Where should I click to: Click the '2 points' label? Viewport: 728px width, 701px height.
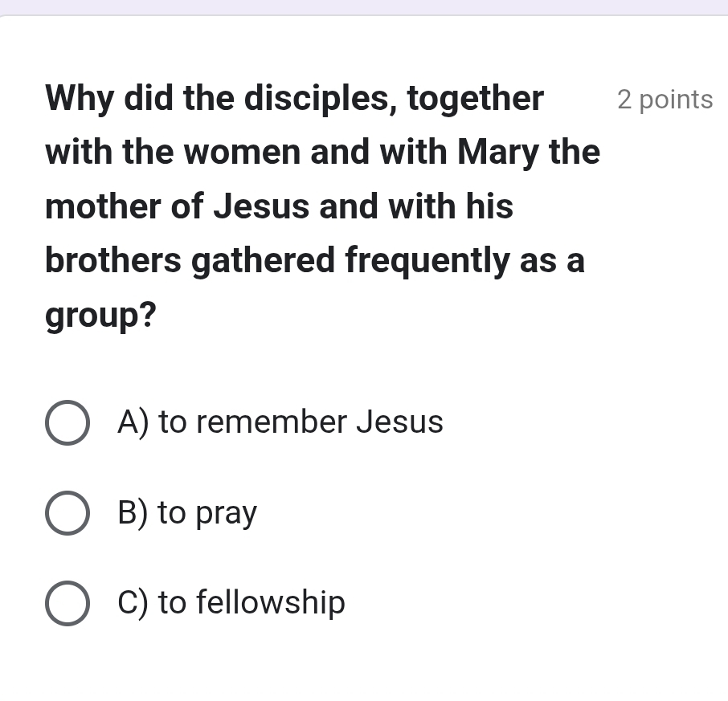[x=665, y=100]
